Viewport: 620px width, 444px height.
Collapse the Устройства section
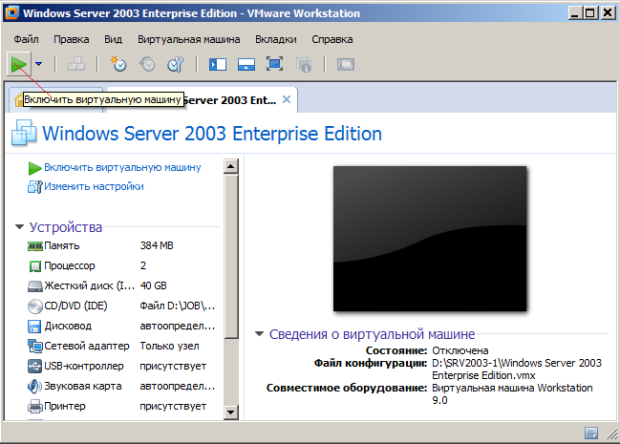pyautogui.click(x=19, y=227)
